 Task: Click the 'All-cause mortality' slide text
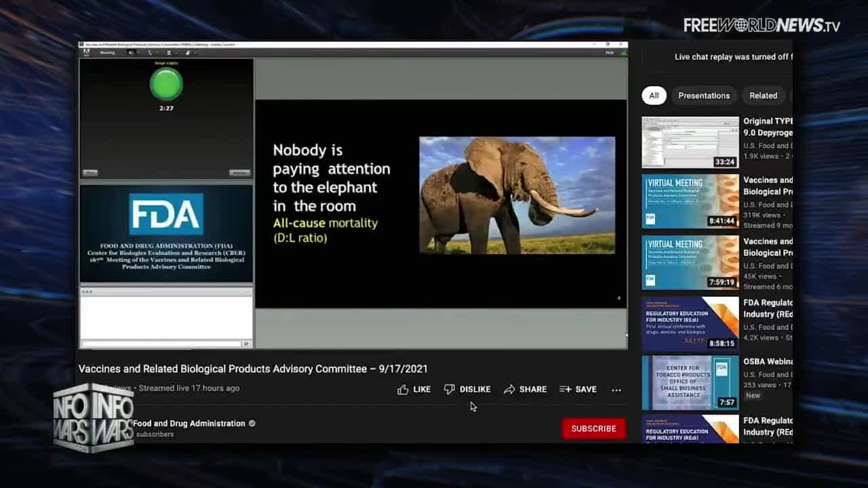325,223
